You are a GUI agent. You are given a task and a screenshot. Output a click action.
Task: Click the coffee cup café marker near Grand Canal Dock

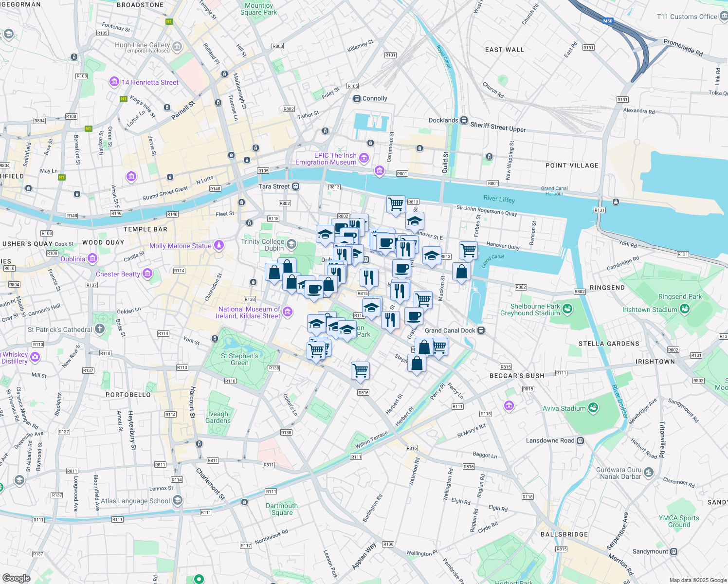tap(413, 316)
